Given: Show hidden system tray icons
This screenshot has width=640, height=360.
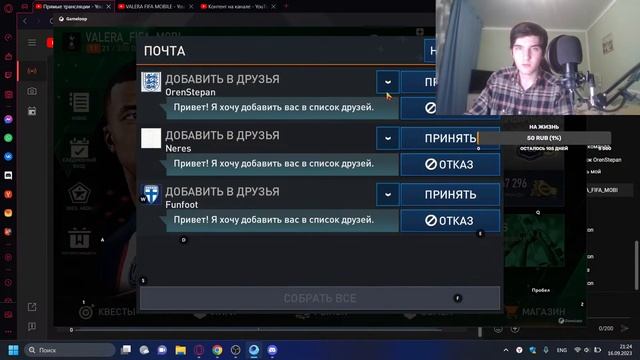Looking at the screenshot, I should click(x=506, y=350).
